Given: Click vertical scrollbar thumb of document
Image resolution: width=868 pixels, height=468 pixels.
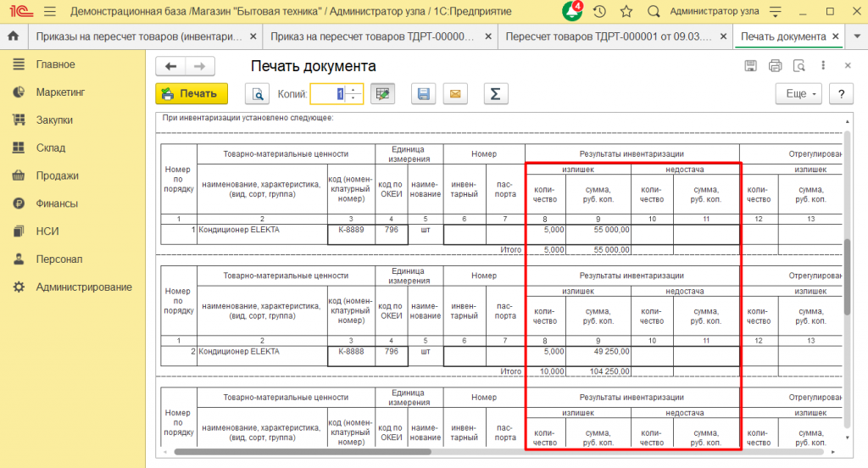Looking at the screenshot, I should click(x=847, y=277).
